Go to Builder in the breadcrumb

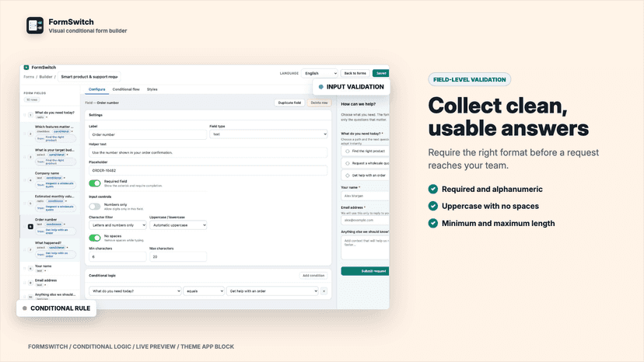46,77
